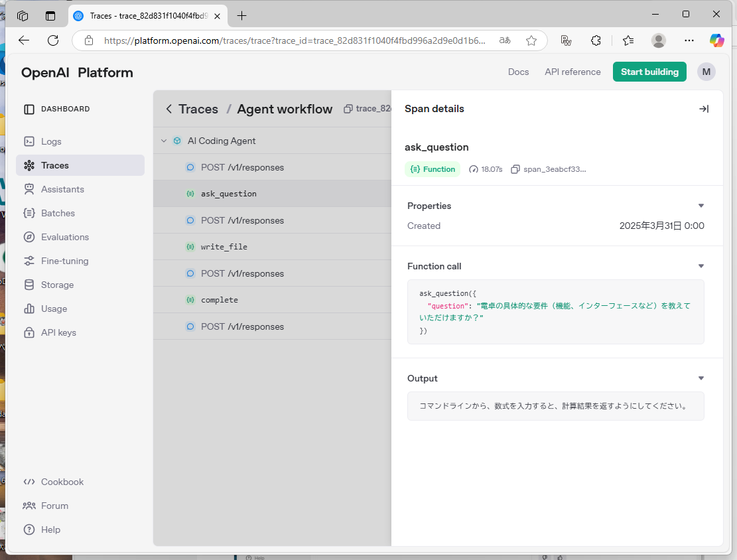Select the first POST /v1/responses span

272,167
